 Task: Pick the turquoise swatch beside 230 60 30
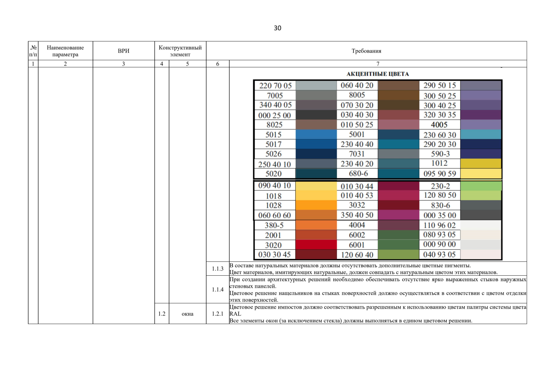pyautogui.click(x=480, y=135)
